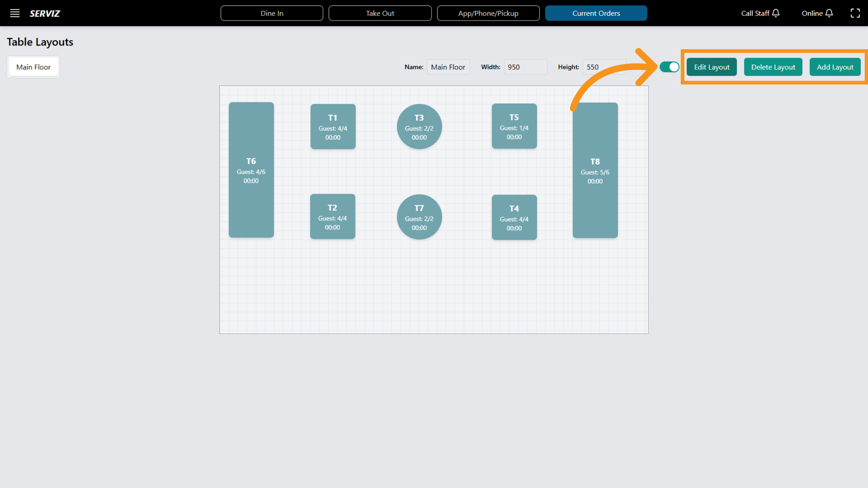Click the Edit Layout button
Image resolution: width=868 pixels, height=488 pixels.
click(x=711, y=67)
